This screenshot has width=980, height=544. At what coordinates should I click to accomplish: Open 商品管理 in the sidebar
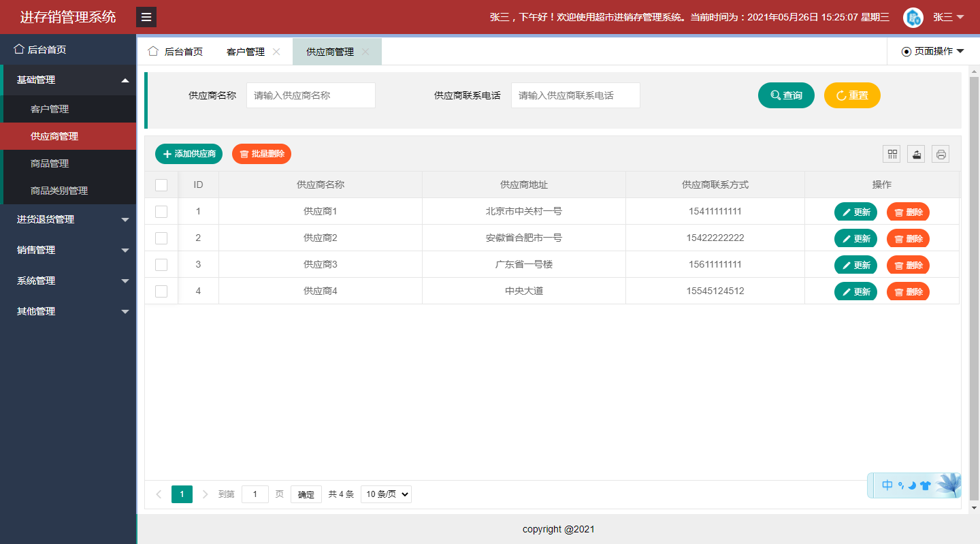69,163
